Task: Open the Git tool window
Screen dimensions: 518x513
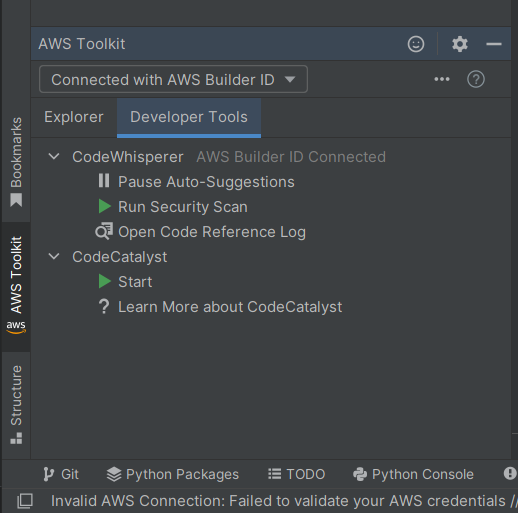Action: pos(61,474)
